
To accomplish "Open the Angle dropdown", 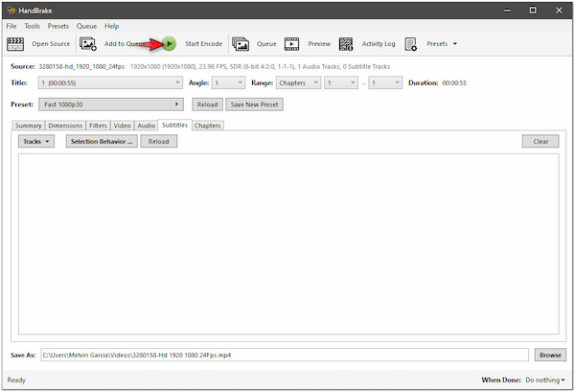I will (x=228, y=83).
